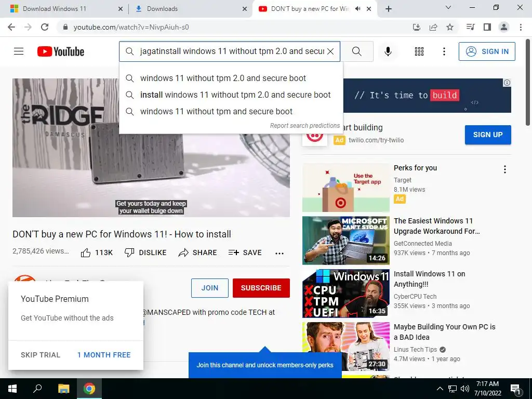Click the share page icon in address bar
Screen dimensions: 532x399
tap(433, 27)
